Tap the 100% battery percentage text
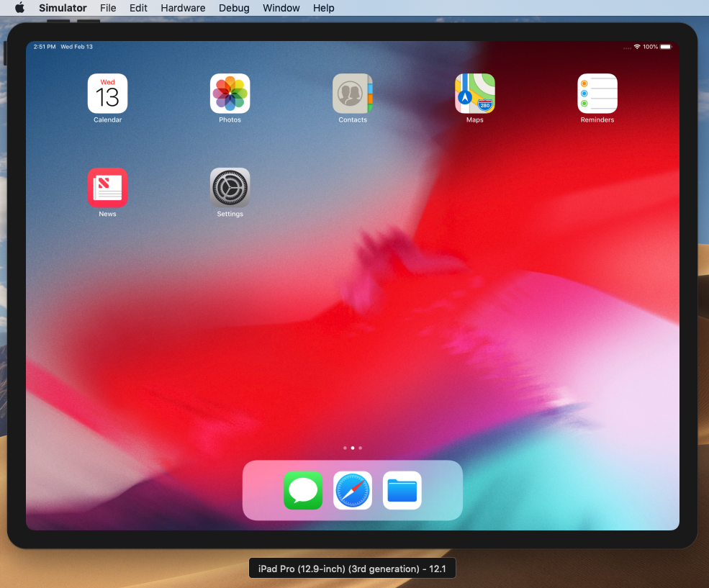Screen dimensions: 709x588 650,47
